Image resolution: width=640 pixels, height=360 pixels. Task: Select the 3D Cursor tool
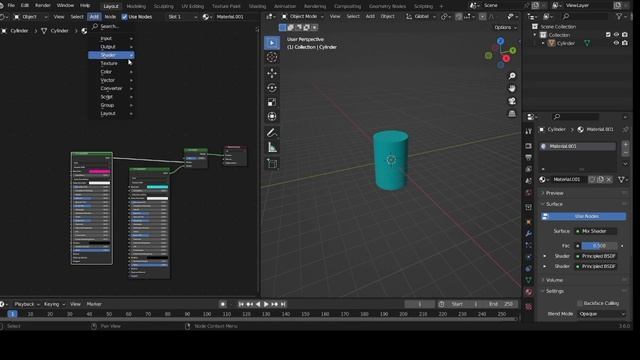tap(272, 58)
